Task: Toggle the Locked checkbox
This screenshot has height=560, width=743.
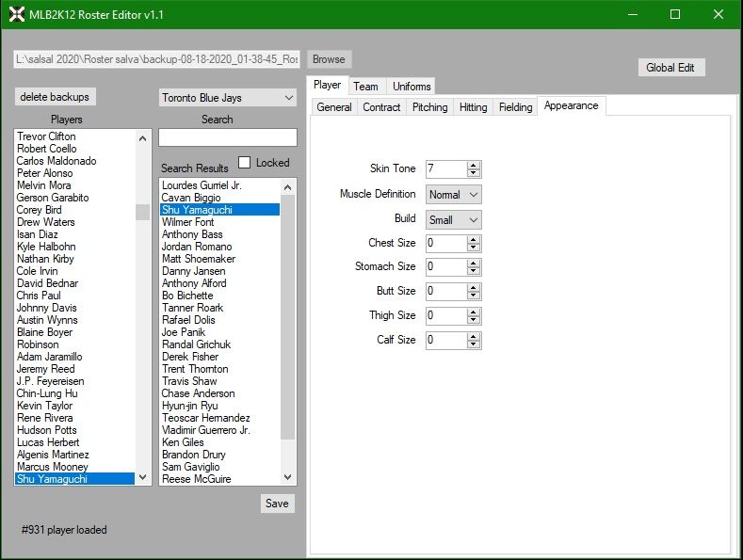Action: coord(244,163)
